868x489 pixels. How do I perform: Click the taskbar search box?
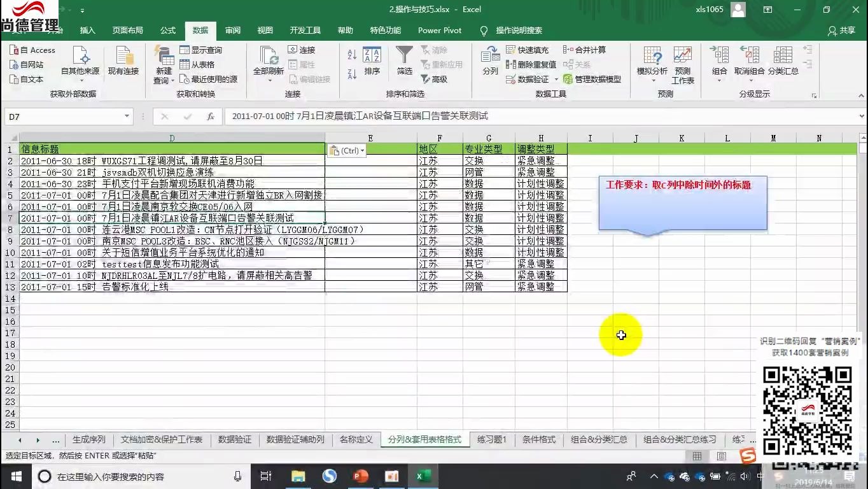140,476
